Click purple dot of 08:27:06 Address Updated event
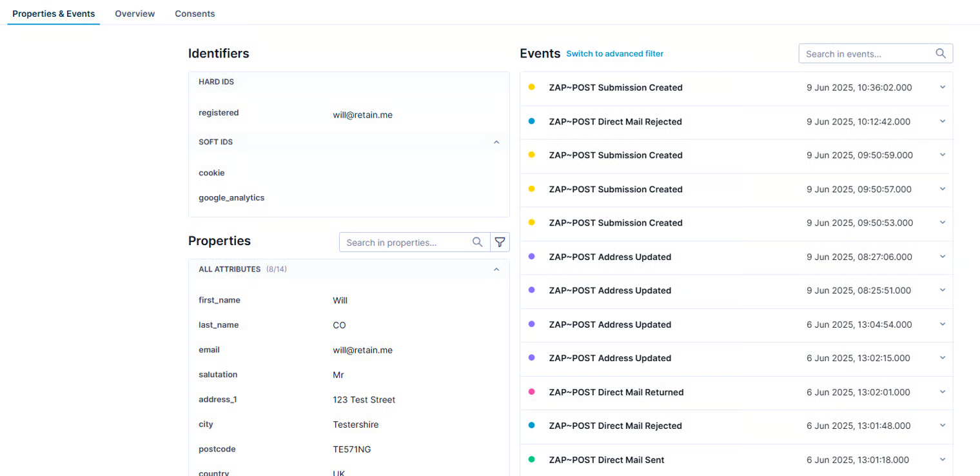 pos(531,257)
